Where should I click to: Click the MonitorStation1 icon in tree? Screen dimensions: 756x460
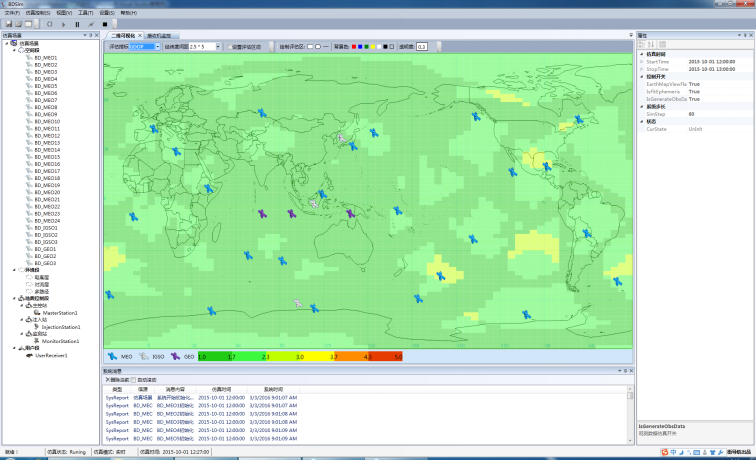pyautogui.click(x=37, y=341)
